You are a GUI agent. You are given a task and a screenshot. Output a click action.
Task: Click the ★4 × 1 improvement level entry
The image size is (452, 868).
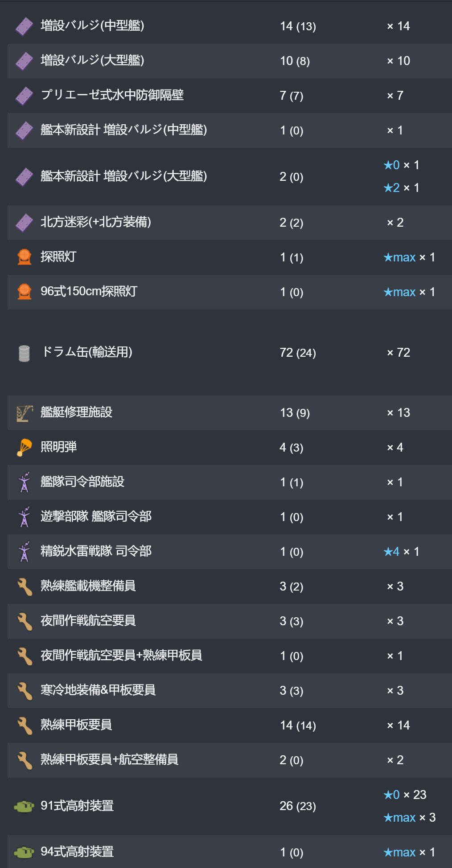401,552
